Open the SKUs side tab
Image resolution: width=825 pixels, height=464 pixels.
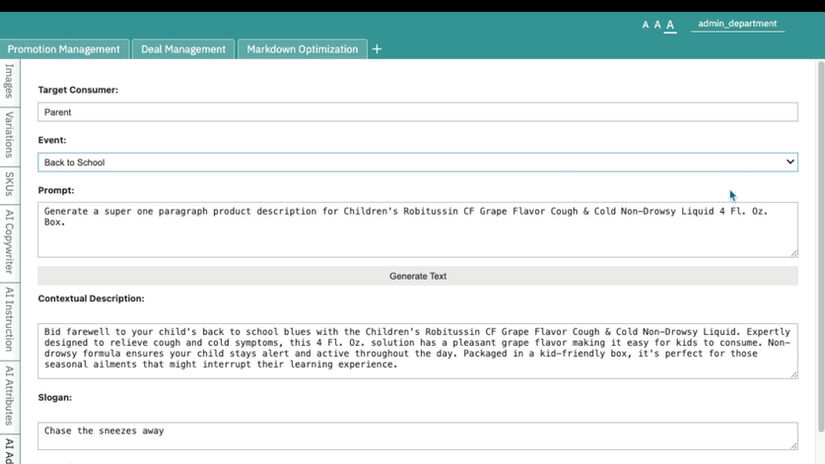point(9,184)
